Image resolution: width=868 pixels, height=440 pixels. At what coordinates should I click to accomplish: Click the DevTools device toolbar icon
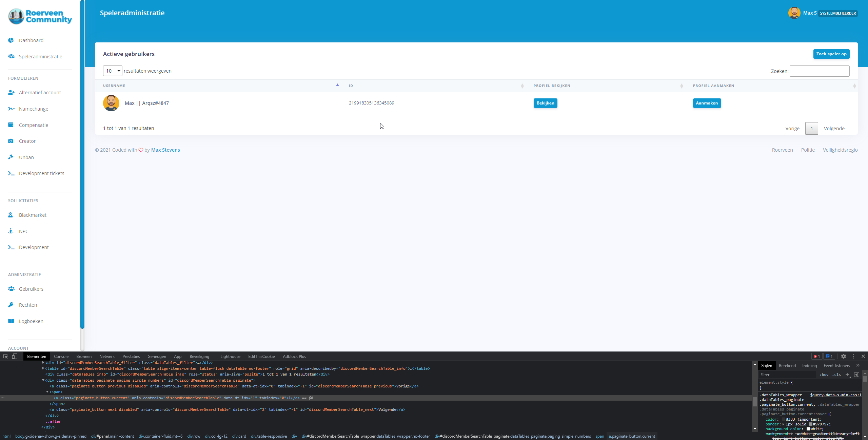(x=15, y=356)
